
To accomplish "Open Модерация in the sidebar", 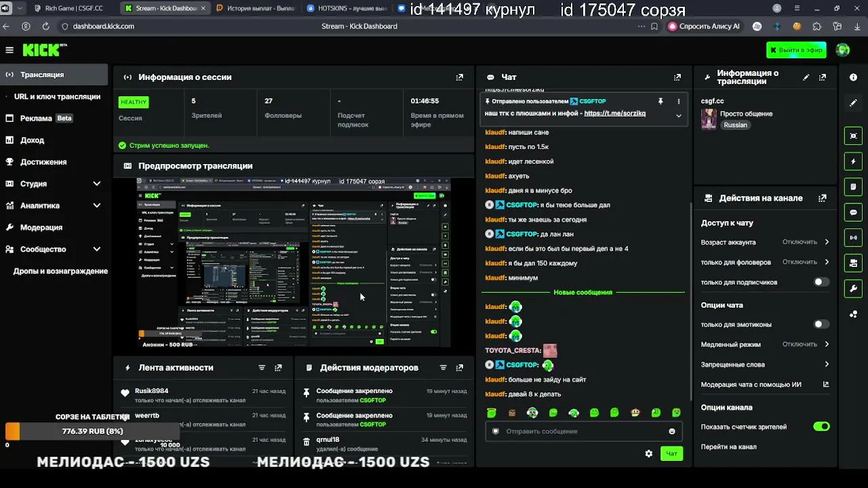I will (x=54, y=228).
